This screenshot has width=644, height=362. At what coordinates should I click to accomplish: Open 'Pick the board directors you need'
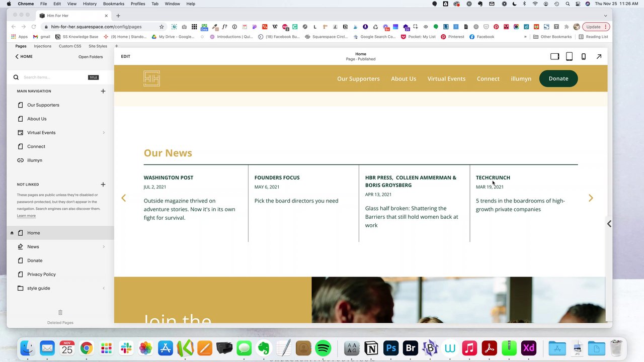[x=296, y=201]
